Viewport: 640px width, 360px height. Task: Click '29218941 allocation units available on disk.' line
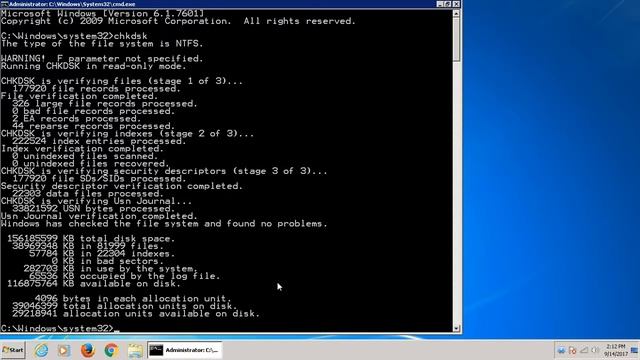136,314
